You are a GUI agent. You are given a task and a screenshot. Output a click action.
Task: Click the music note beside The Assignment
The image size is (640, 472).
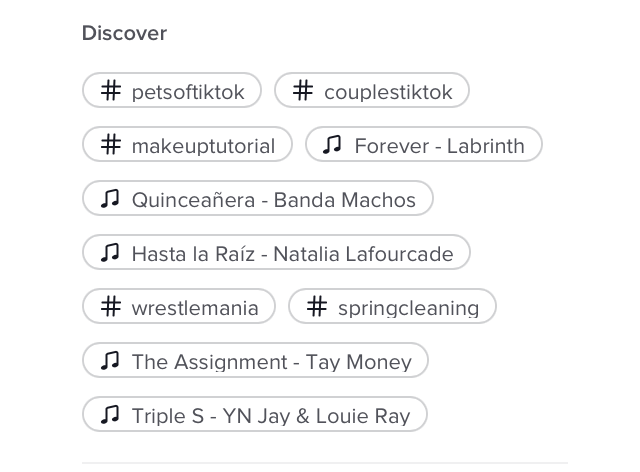110,361
